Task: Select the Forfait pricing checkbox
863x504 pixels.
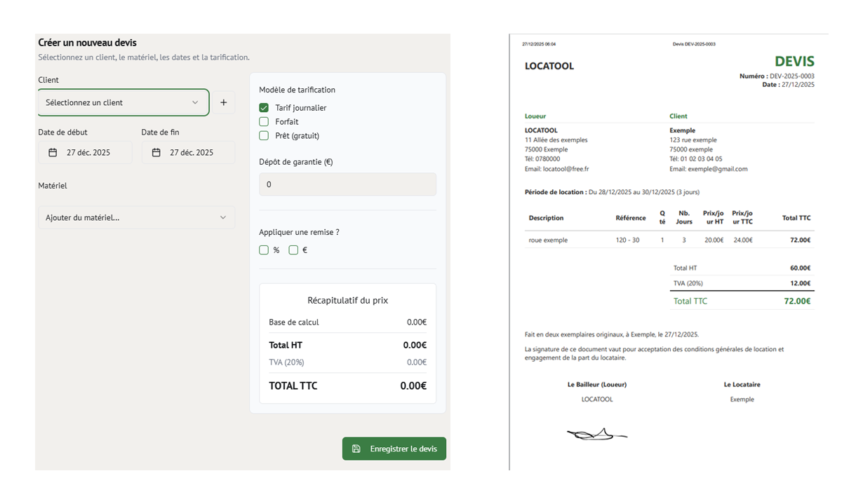Action: click(264, 122)
